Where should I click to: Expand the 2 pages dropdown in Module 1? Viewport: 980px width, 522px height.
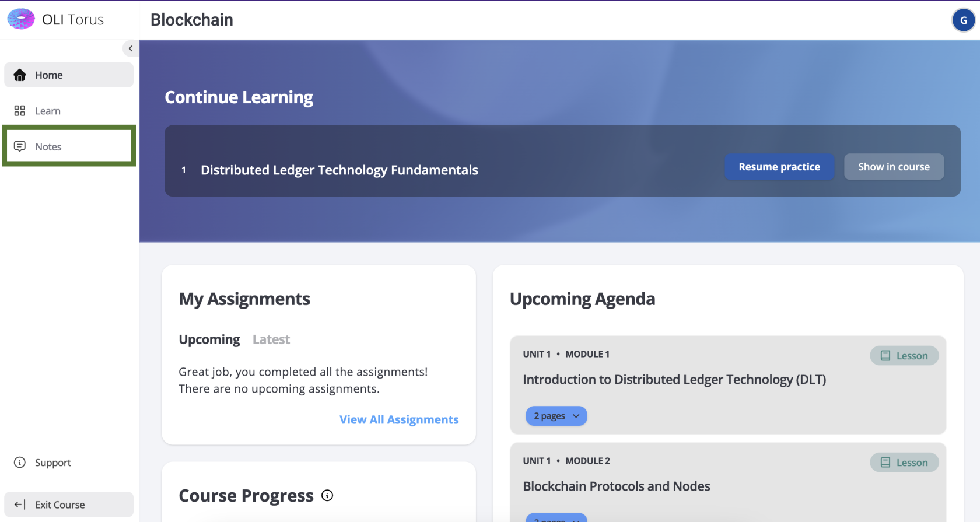click(x=556, y=416)
